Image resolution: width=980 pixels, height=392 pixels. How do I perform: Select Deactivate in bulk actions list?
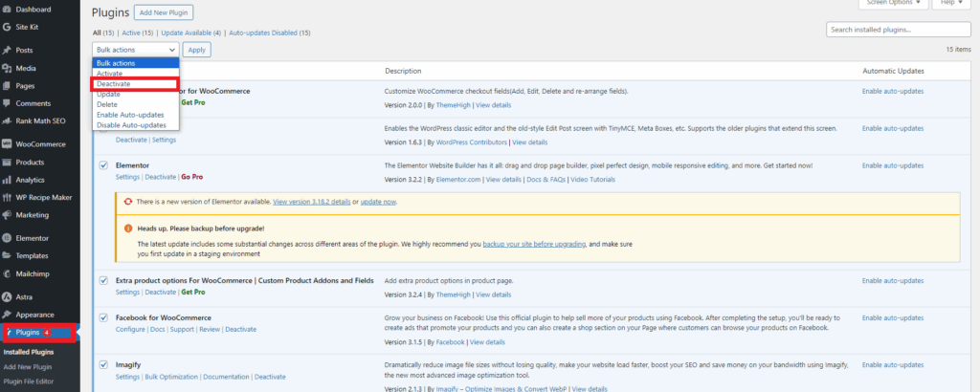(114, 84)
